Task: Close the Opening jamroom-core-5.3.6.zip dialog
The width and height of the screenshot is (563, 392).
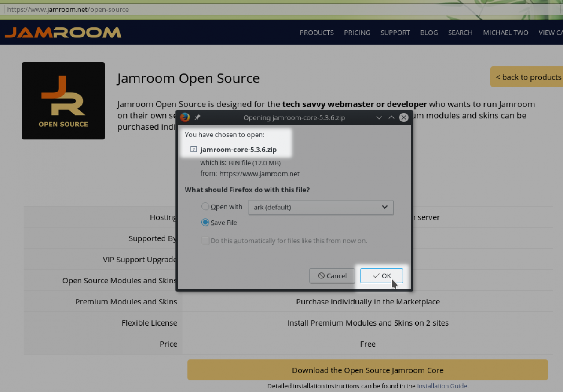Action: pos(404,117)
